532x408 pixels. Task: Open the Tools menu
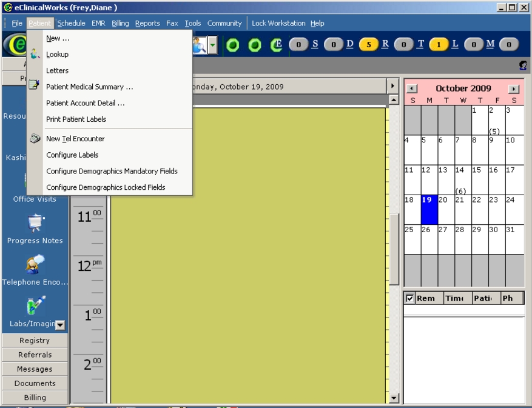click(x=193, y=24)
